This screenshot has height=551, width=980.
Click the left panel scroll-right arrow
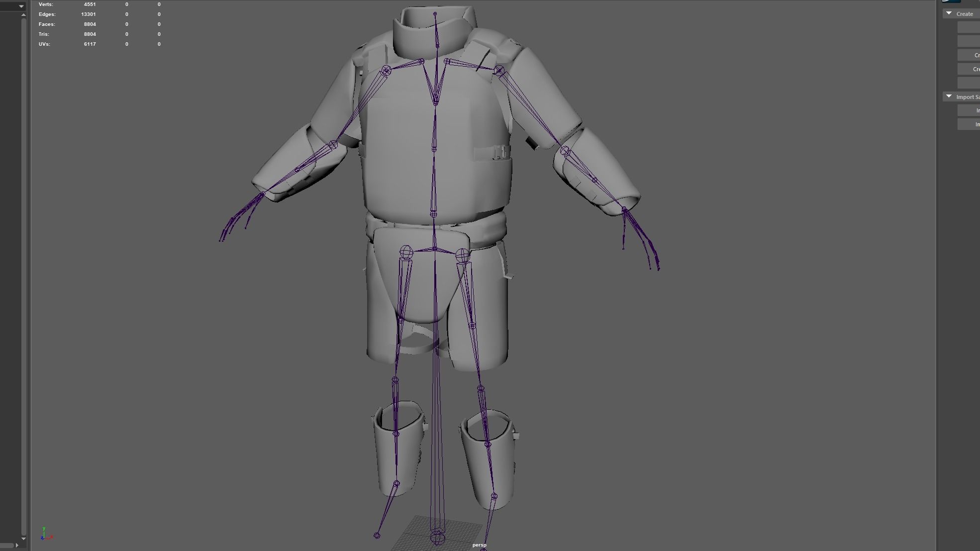17,546
